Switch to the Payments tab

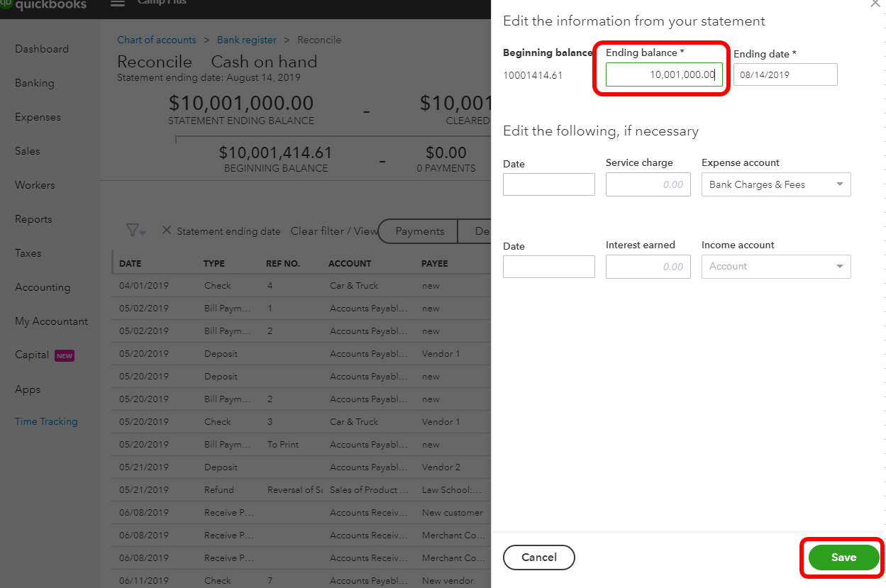(419, 231)
